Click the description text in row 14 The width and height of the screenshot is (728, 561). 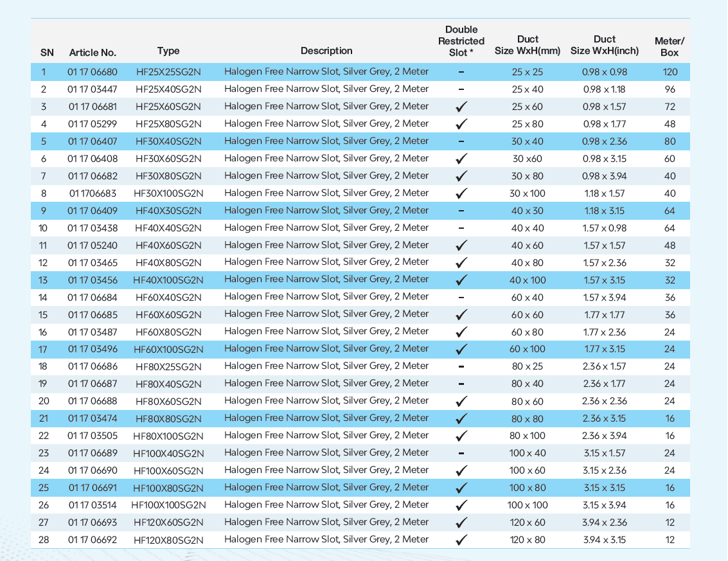(326, 296)
